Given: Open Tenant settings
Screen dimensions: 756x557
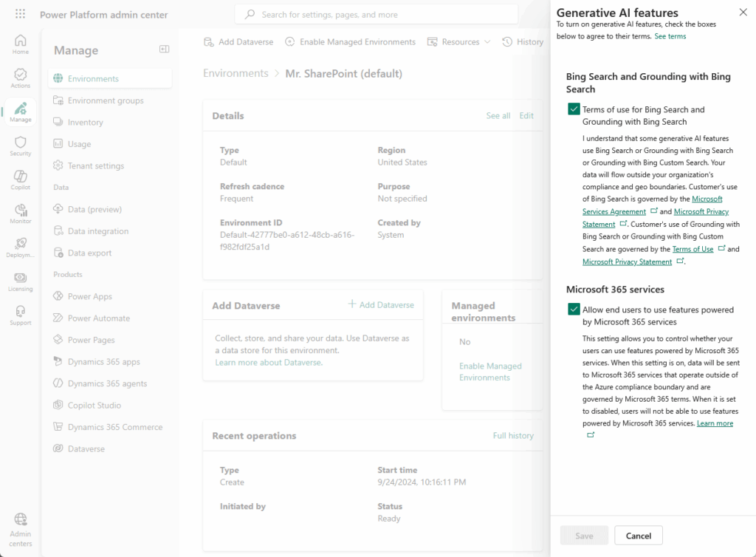Looking at the screenshot, I should (110, 165).
